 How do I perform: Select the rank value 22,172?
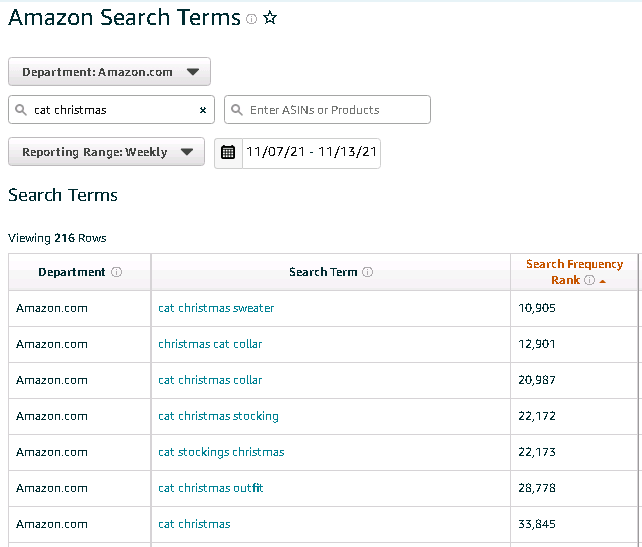tap(537, 416)
